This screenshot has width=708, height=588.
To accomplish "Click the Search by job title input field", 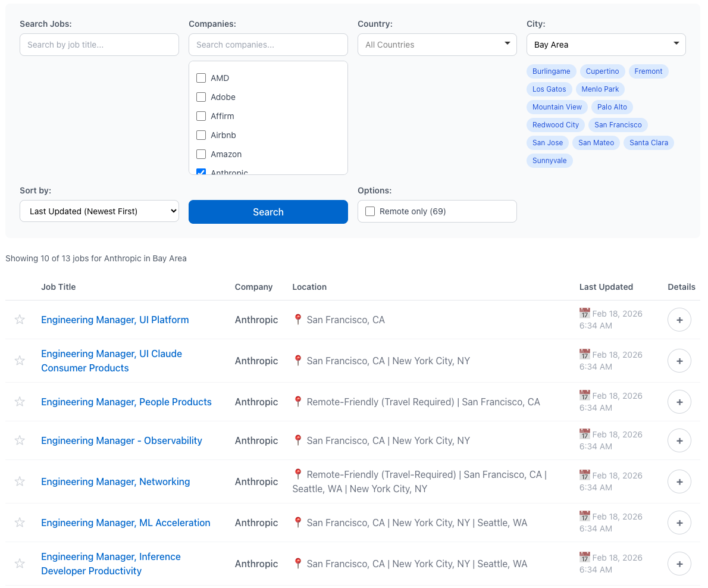I will pyautogui.click(x=99, y=45).
